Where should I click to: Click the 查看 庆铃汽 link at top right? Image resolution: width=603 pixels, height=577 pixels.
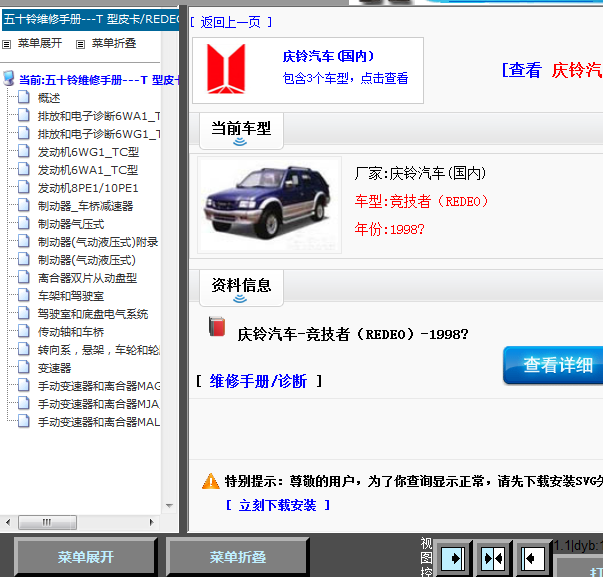click(552, 70)
